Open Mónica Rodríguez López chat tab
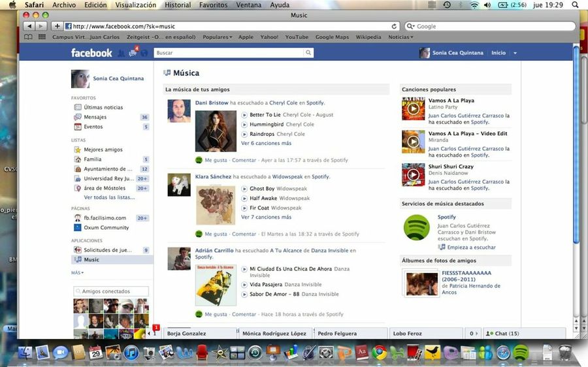The width and height of the screenshot is (588, 367). pos(275,333)
